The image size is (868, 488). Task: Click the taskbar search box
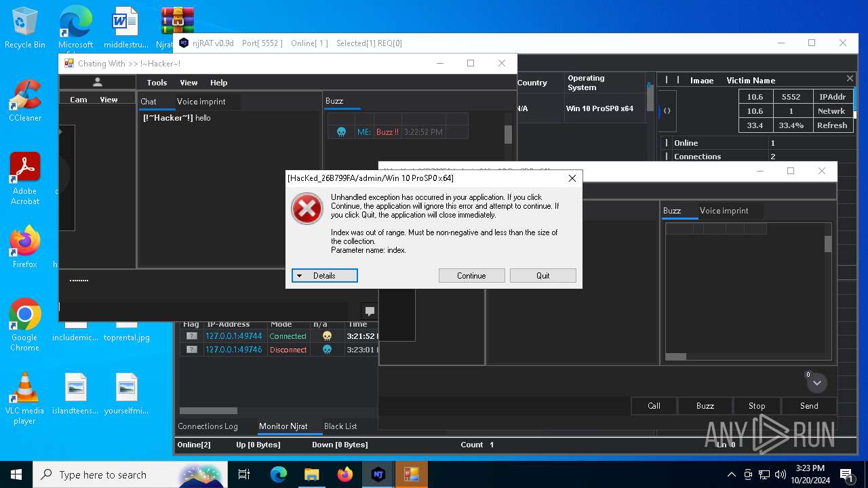[130, 474]
